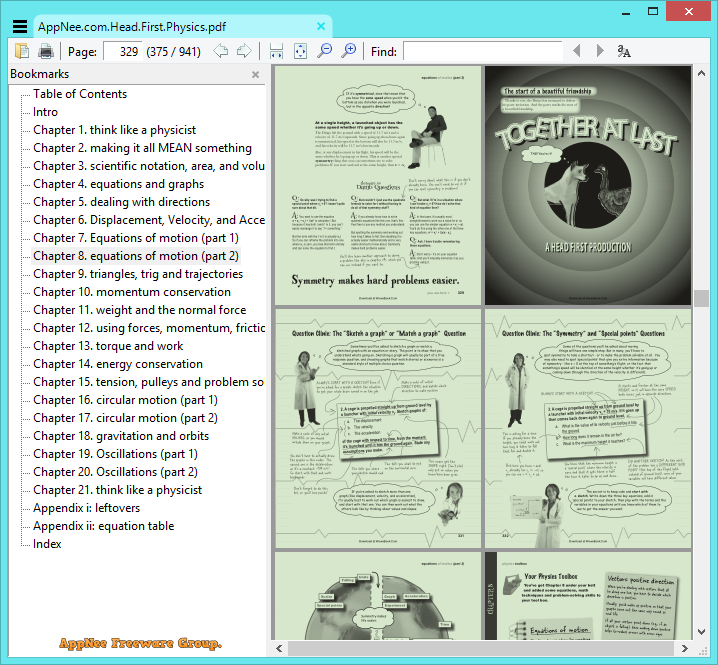
Task: Open Chapter 11. weight and the normal force
Action: tap(140, 310)
